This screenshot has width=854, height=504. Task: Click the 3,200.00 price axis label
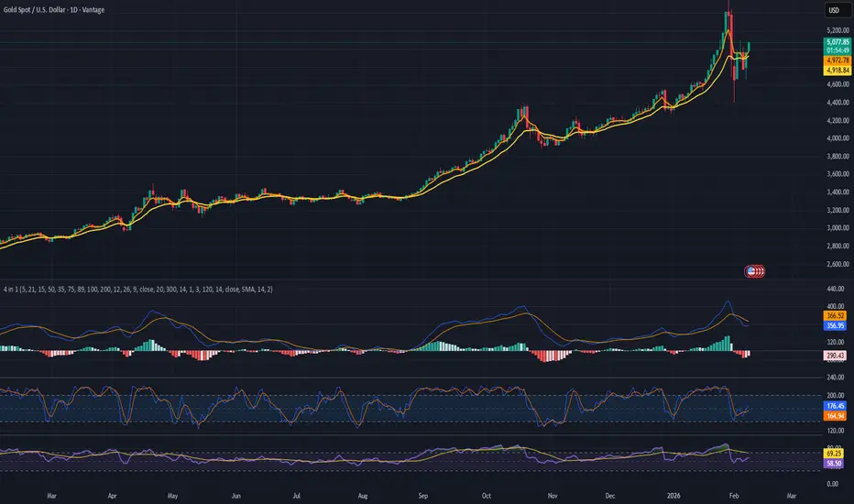838,211
